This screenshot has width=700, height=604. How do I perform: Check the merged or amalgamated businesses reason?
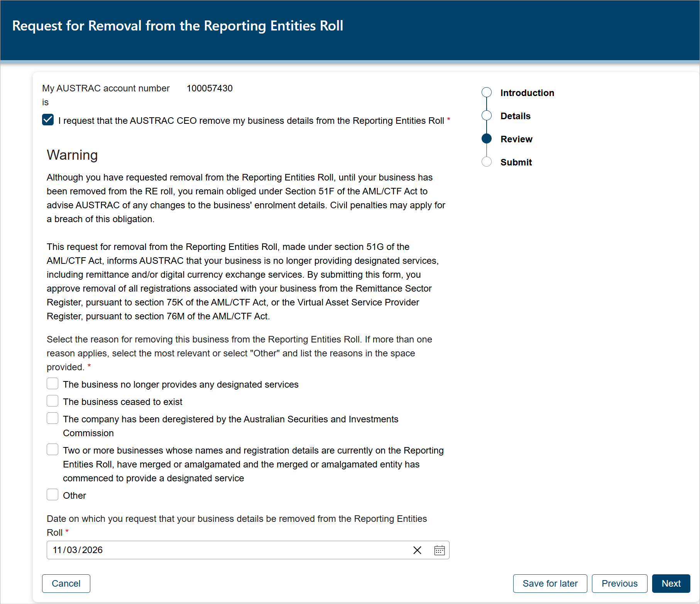52,449
